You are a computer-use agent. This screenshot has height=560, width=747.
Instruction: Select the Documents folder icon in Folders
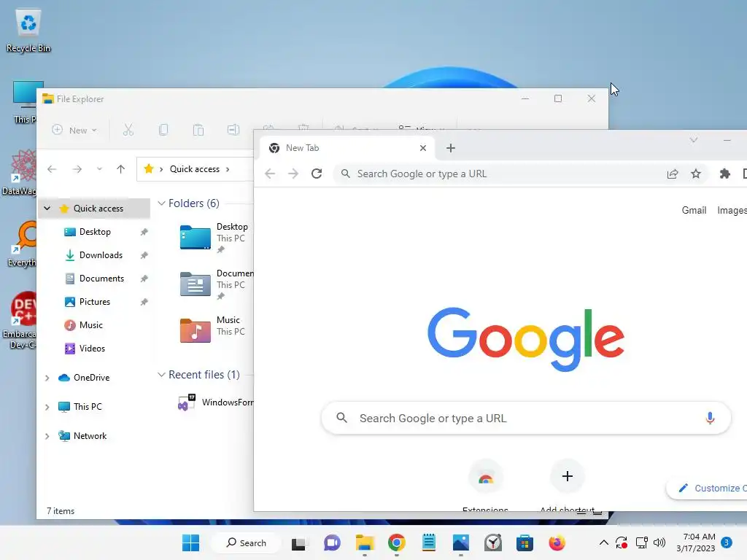tap(196, 284)
